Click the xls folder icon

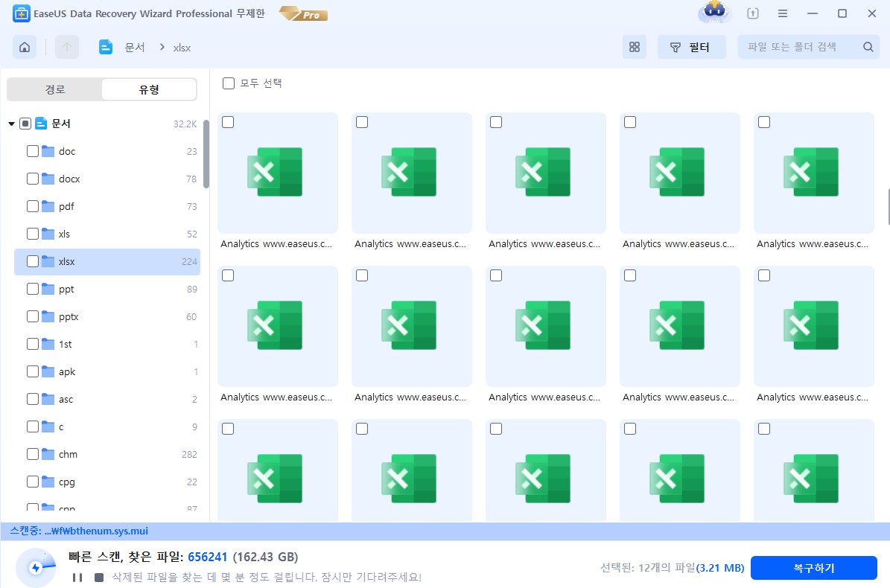click(x=48, y=234)
